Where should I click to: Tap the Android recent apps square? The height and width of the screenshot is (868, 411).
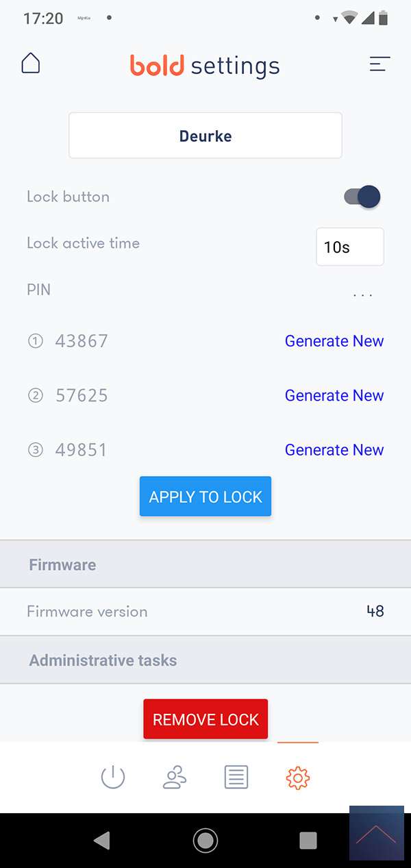pyautogui.click(x=308, y=840)
